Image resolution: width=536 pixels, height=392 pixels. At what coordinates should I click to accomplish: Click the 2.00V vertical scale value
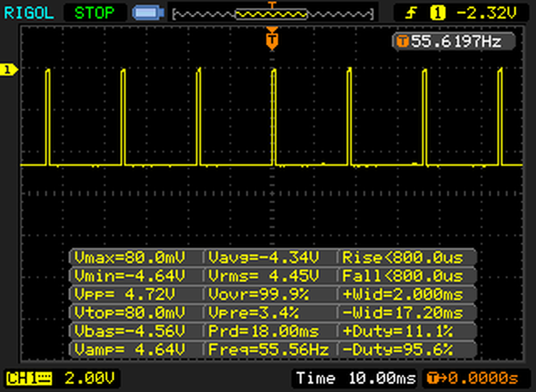tap(89, 378)
